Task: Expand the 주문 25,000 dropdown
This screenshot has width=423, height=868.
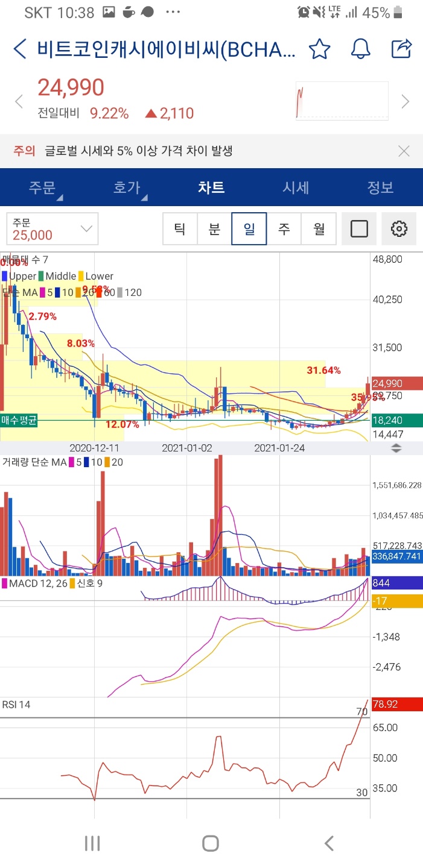Action: click(52, 228)
